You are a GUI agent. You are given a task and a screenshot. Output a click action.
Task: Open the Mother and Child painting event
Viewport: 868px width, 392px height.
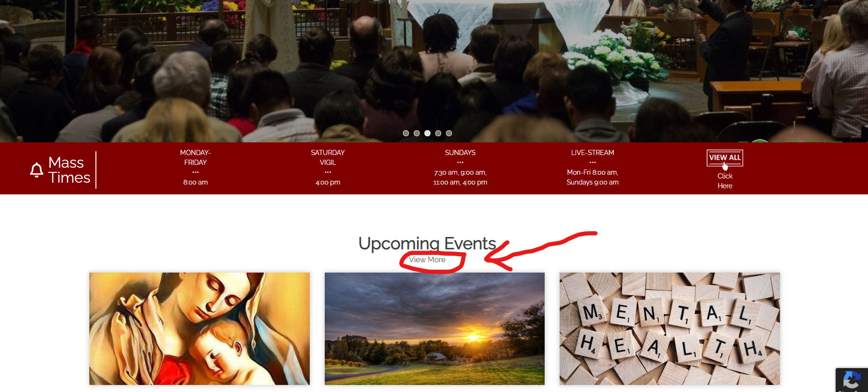pyautogui.click(x=199, y=329)
